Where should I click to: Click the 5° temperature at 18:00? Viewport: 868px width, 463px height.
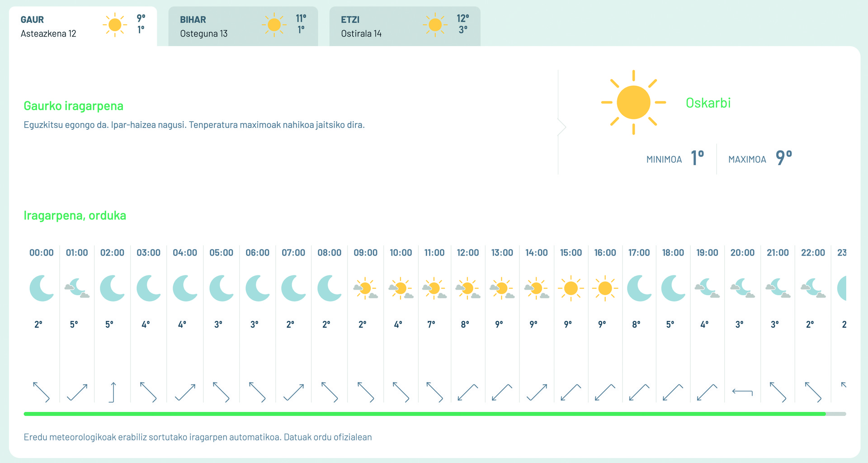click(670, 324)
